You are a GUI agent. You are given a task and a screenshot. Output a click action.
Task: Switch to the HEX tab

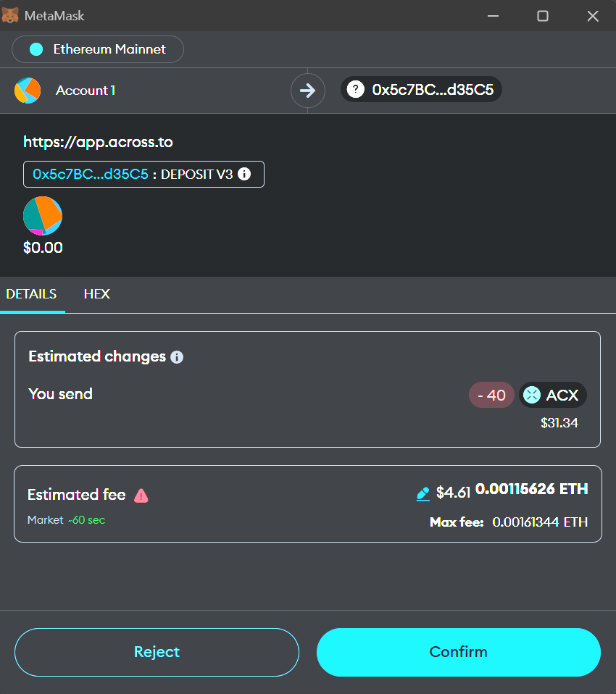[x=96, y=294]
